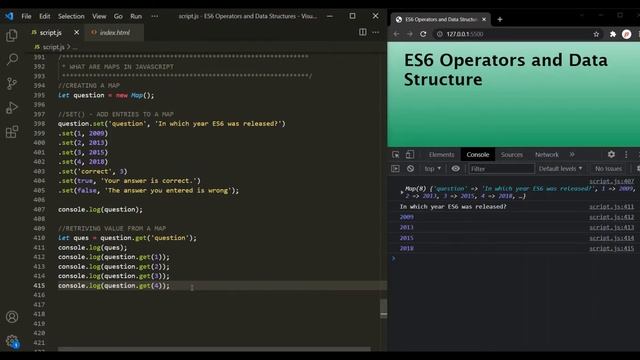Screen dimensions: 640x360
Task: Go back in the Chrome browser
Action: [x=396, y=34]
